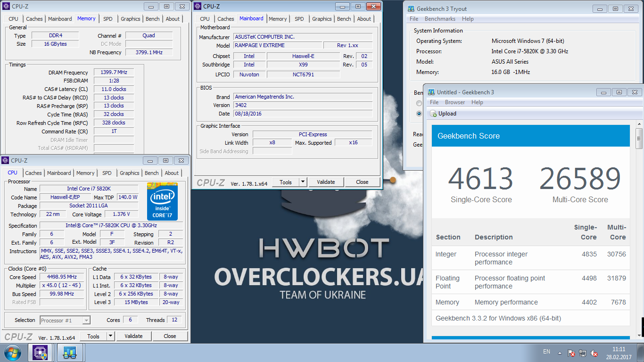Click Tools button in Mainboard CPU-Z window
The height and width of the screenshot is (362, 644).
point(286,182)
